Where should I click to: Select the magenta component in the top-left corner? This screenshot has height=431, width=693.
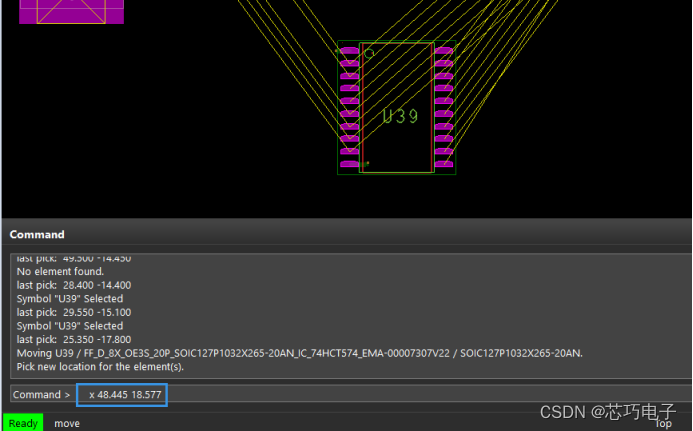[x=71, y=10]
